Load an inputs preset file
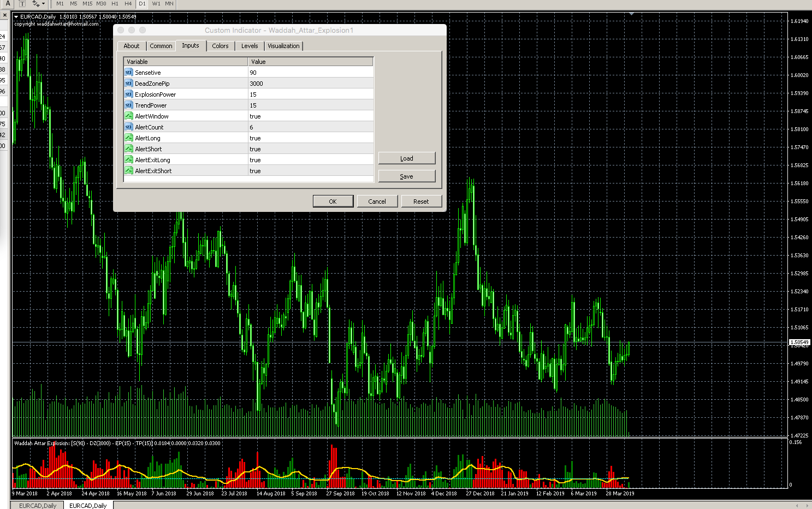 click(407, 158)
